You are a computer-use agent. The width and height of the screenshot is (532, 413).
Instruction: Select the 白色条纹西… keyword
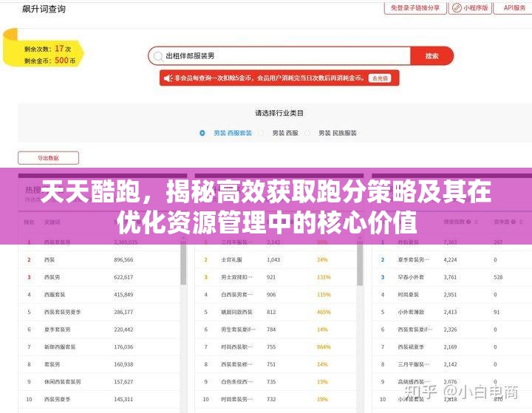click(237, 382)
